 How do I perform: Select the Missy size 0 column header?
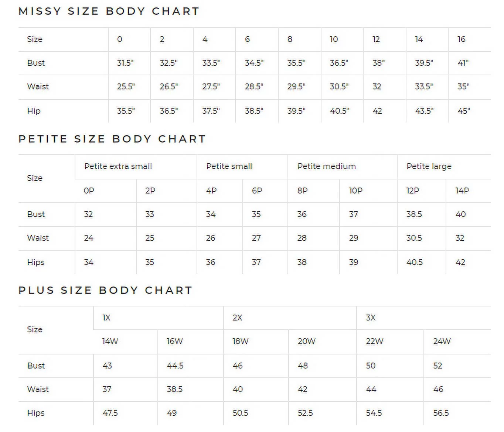pos(120,39)
